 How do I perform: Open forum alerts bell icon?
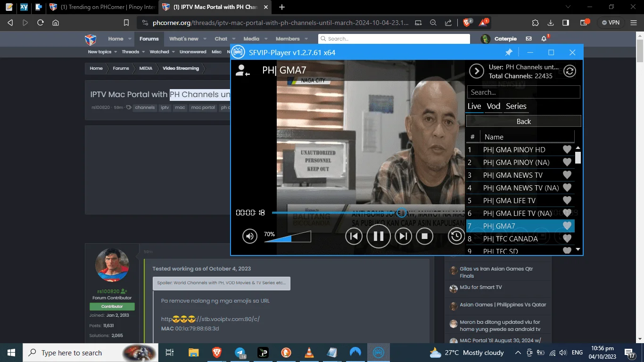pyautogui.click(x=544, y=39)
